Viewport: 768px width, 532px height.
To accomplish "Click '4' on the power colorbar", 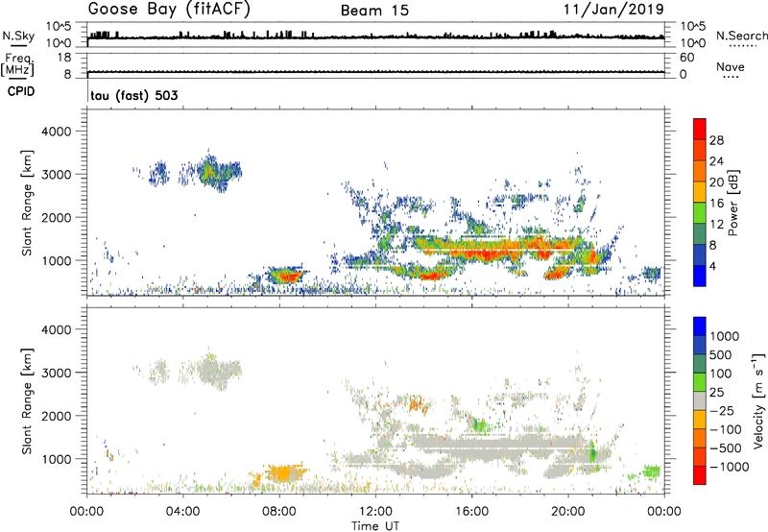I will (712, 266).
